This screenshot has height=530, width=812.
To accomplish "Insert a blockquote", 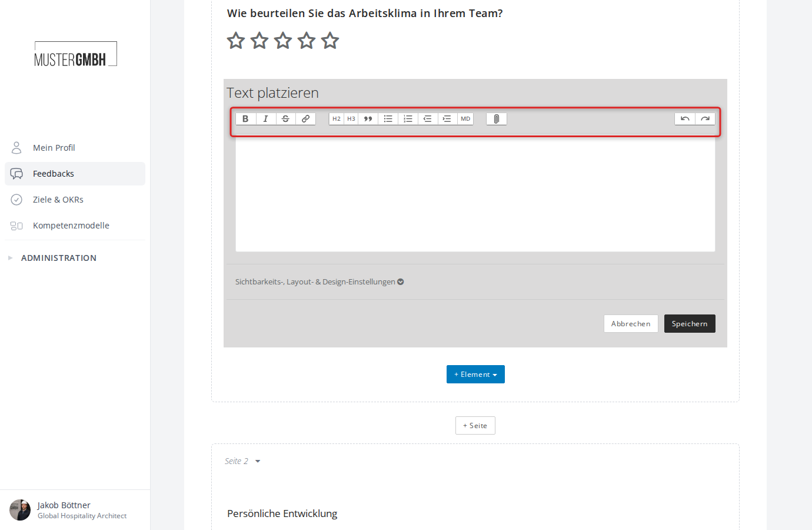I will tap(368, 119).
